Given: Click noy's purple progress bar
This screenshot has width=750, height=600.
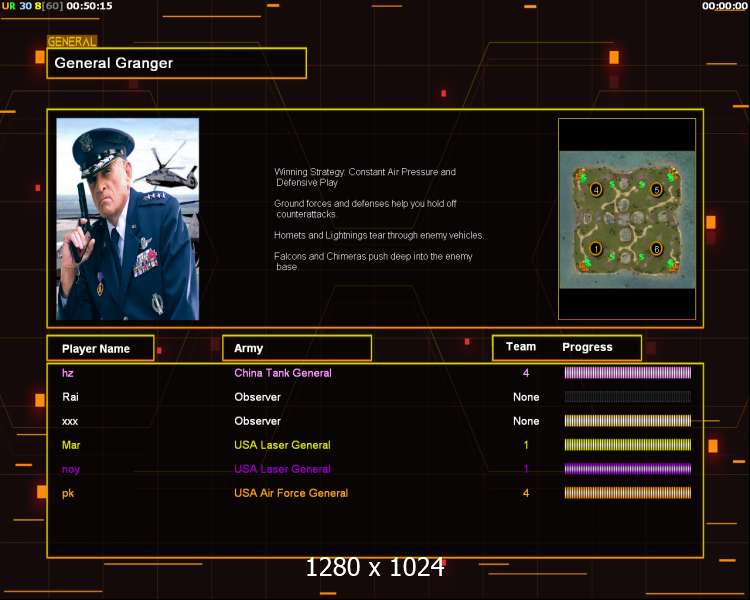Looking at the screenshot, I should [628, 469].
